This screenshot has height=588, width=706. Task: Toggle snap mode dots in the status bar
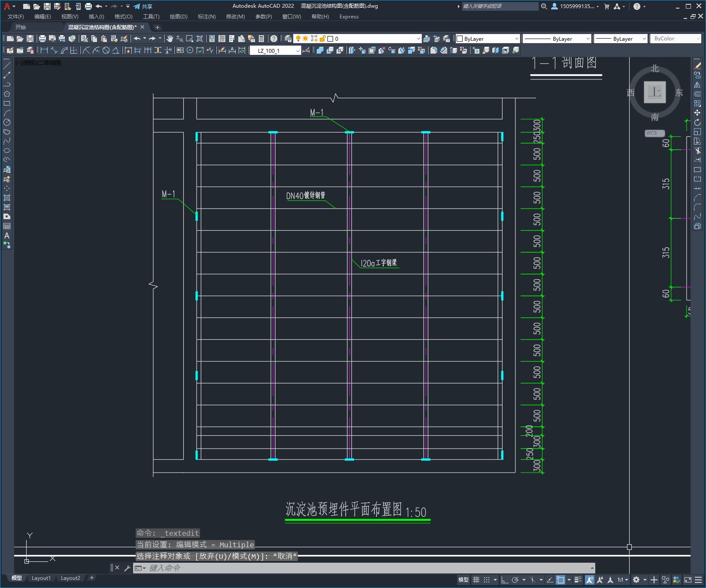pyautogui.click(x=486, y=580)
